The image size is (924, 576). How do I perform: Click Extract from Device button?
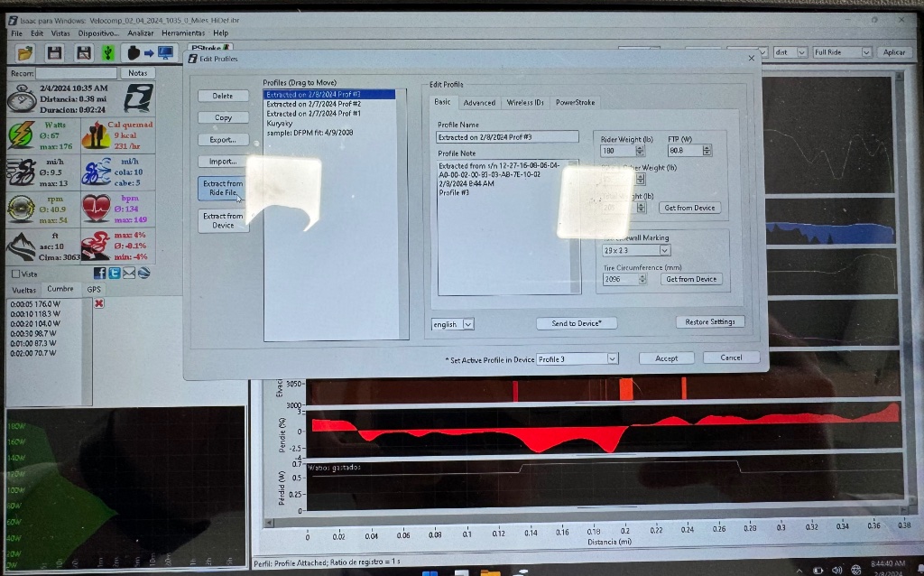[223, 220]
